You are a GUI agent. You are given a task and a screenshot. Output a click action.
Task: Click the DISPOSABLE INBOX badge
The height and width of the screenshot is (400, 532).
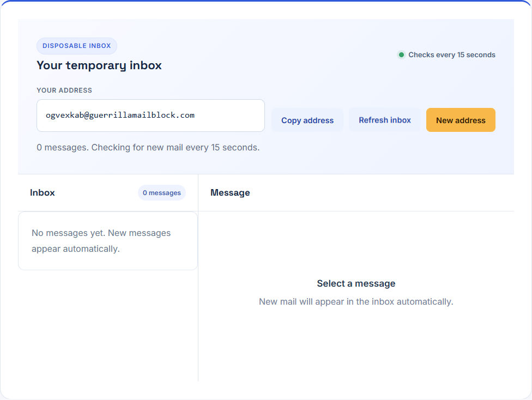pos(77,46)
